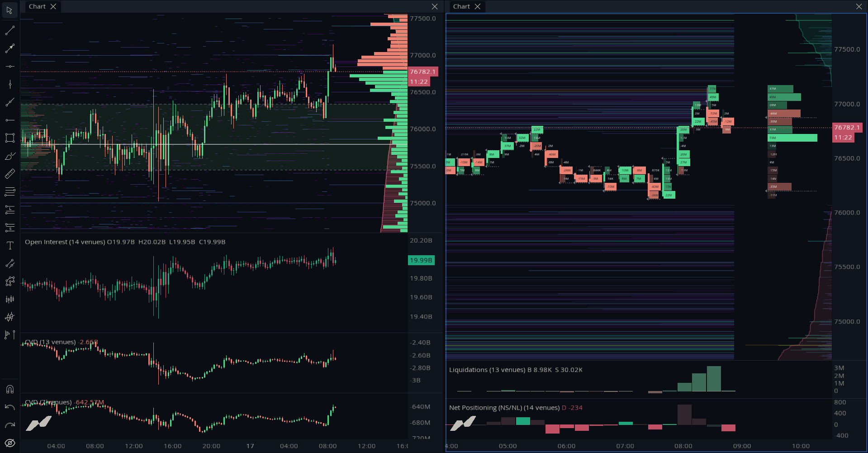Close the right Chart tab
Image resolution: width=868 pixels, height=453 pixels.
click(478, 6)
